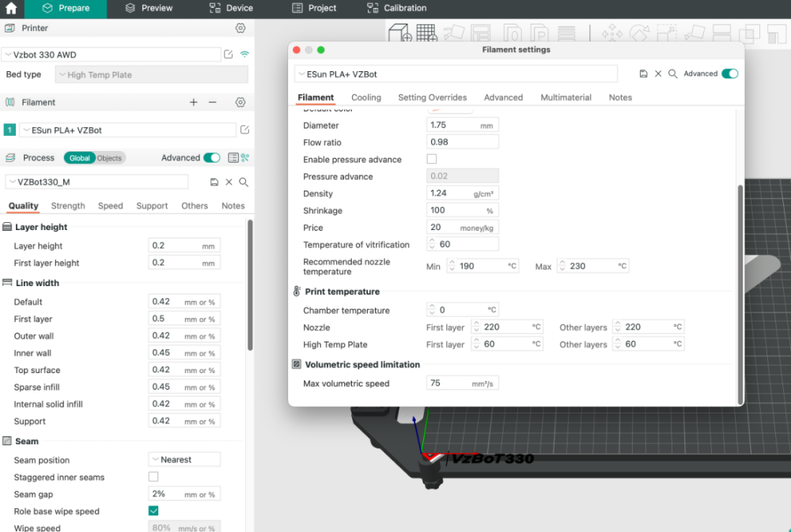The width and height of the screenshot is (791, 532).
Task: Open the Vzbot 330 AWD printer dropdown
Action: [112, 55]
